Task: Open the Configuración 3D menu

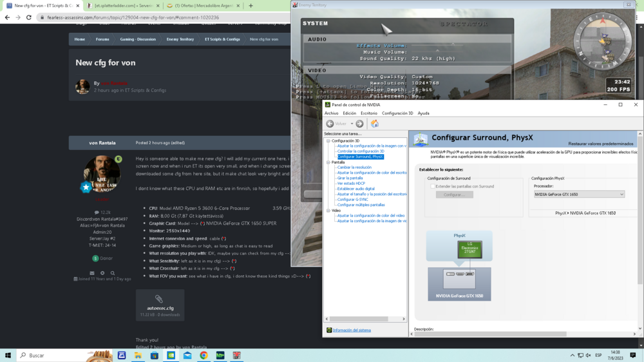Action: coord(397,113)
